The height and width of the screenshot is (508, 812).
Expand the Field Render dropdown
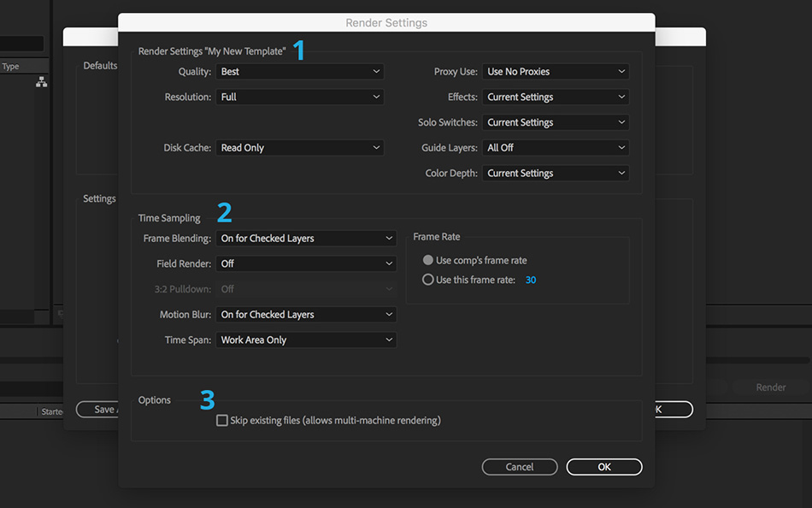(x=306, y=264)
